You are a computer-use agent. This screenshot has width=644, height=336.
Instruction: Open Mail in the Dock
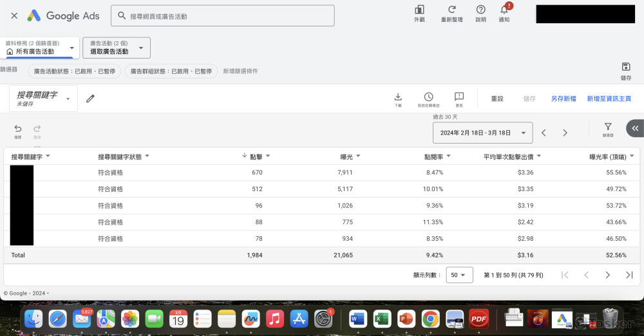point(82,319)
